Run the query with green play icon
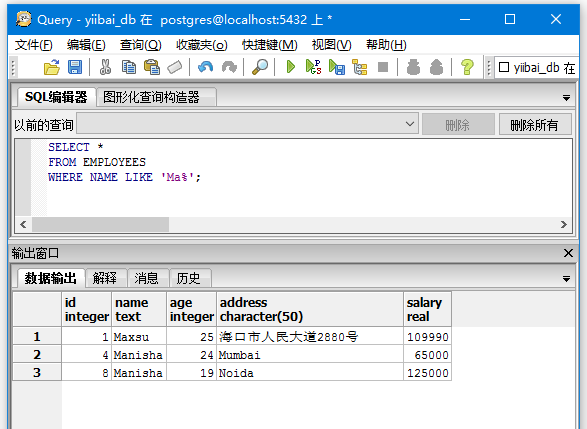Screen dimensions: 587x429 [291, 67]
